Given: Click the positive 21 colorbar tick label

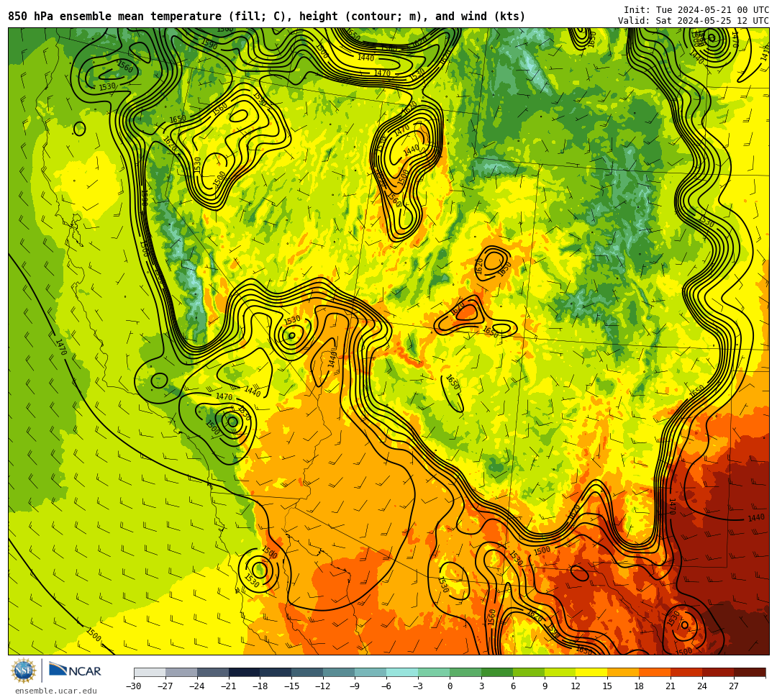Looking at the screenshot, I should pos(671,686).
